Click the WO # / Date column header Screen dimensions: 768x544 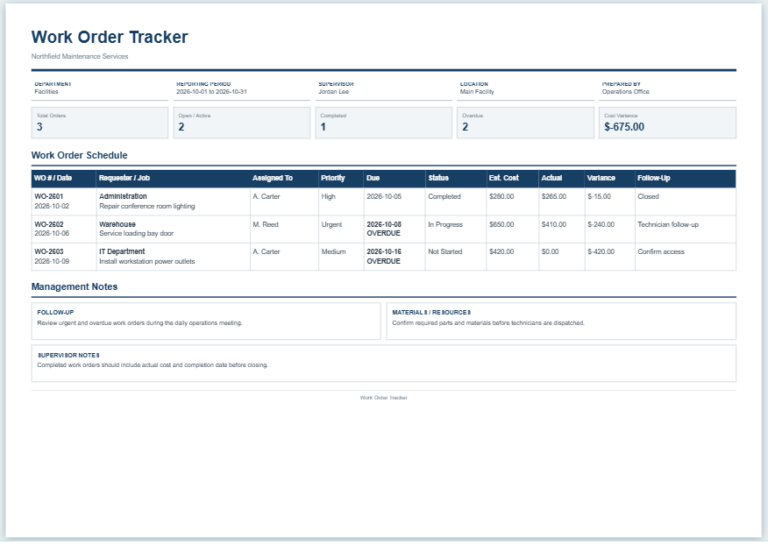point(53,178)
